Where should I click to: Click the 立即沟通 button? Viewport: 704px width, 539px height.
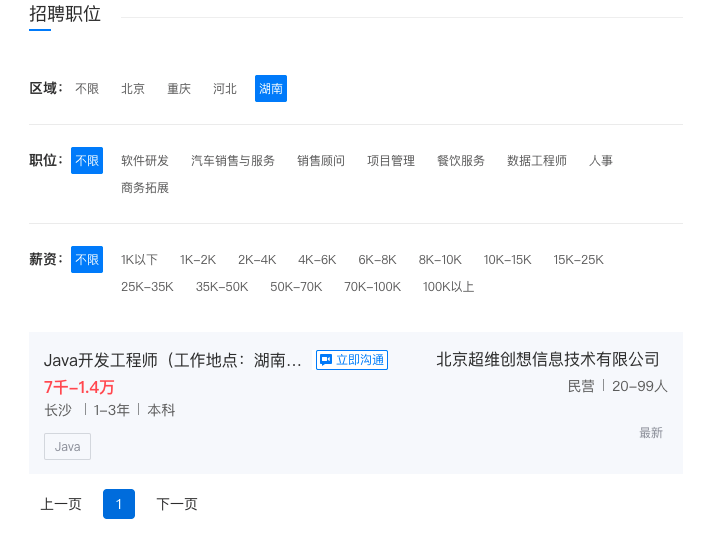352,360
